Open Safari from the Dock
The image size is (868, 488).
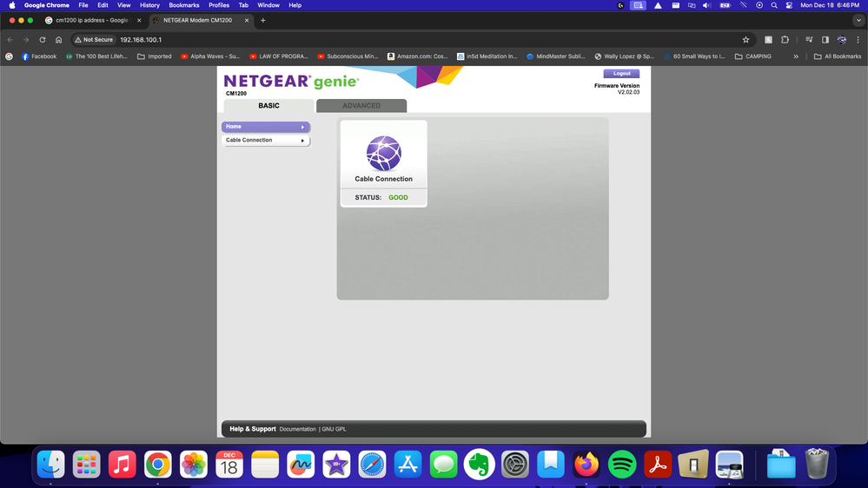pyautogui.click(x=372, y=465)
